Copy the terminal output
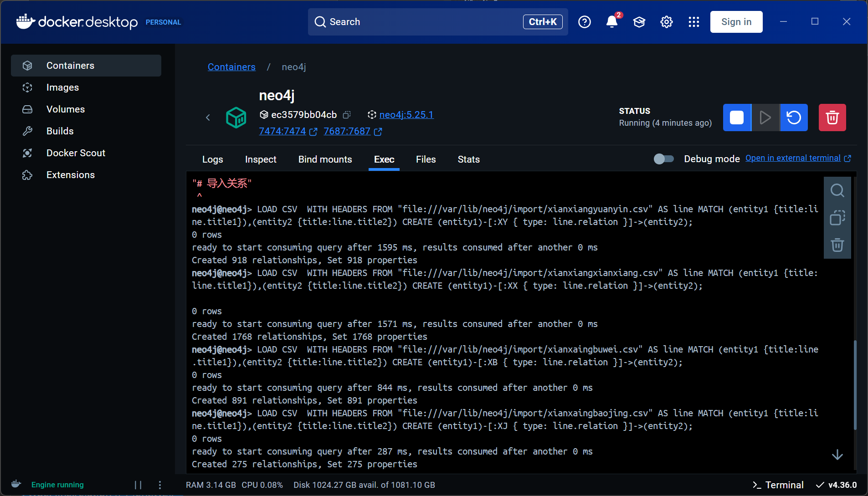The height and width of the screenshot is (496, 868). 837,218
